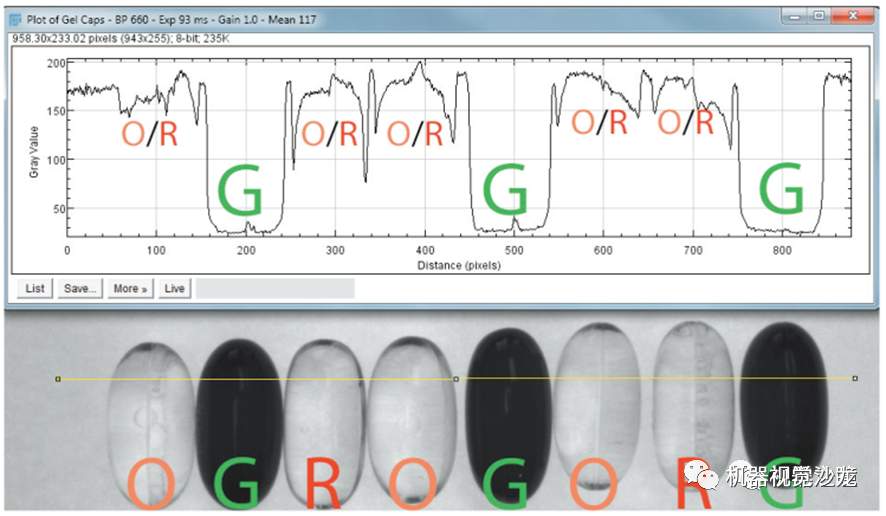Click the Save... button
The width and height of the screenshot is (886, 516).
80,288
